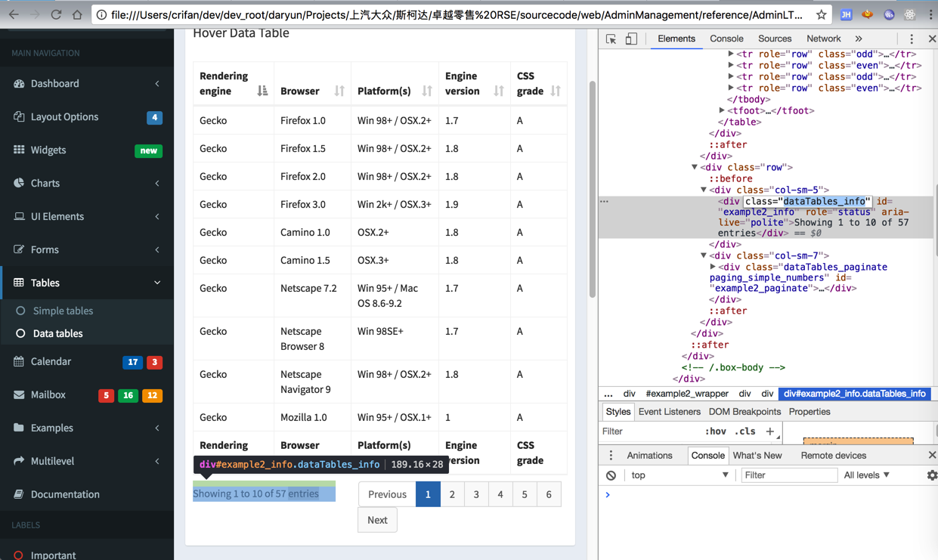Sort by the Rendering engine column icon
This screenshot has width=938, height=560.
[262, 91]
